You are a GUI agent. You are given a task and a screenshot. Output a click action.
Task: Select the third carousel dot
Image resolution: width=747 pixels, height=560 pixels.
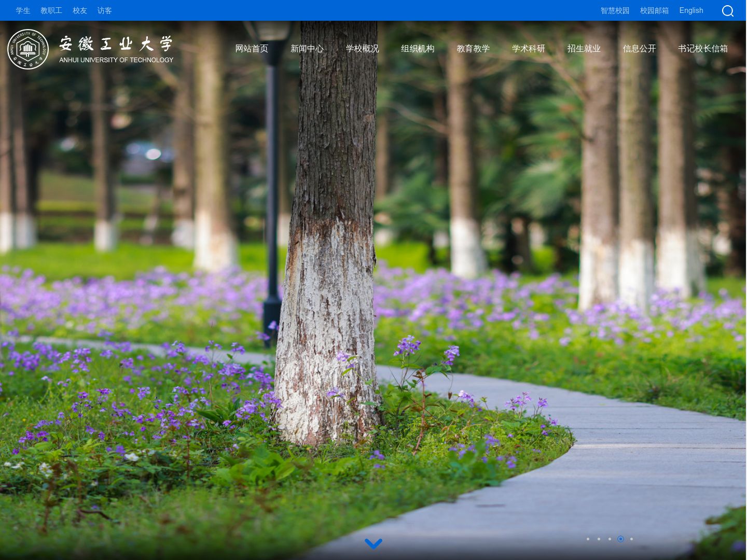pyautogui.click(x=610, y=539)
